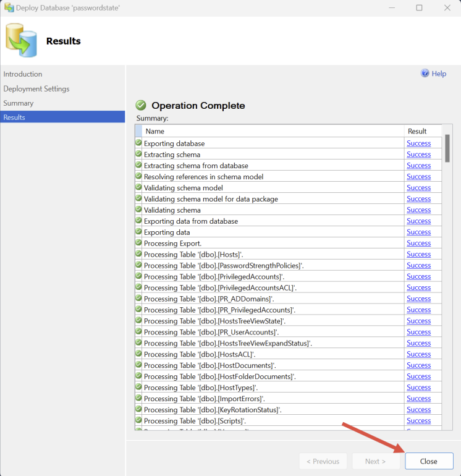461x476 pixels.
Task: Open Success link for [dbo].[ImportErrors] row
Action: 419,399
